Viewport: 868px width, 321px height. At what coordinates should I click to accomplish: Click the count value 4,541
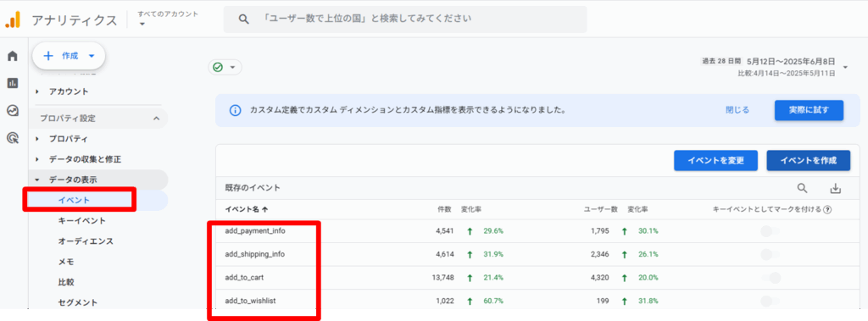[445, 230]
